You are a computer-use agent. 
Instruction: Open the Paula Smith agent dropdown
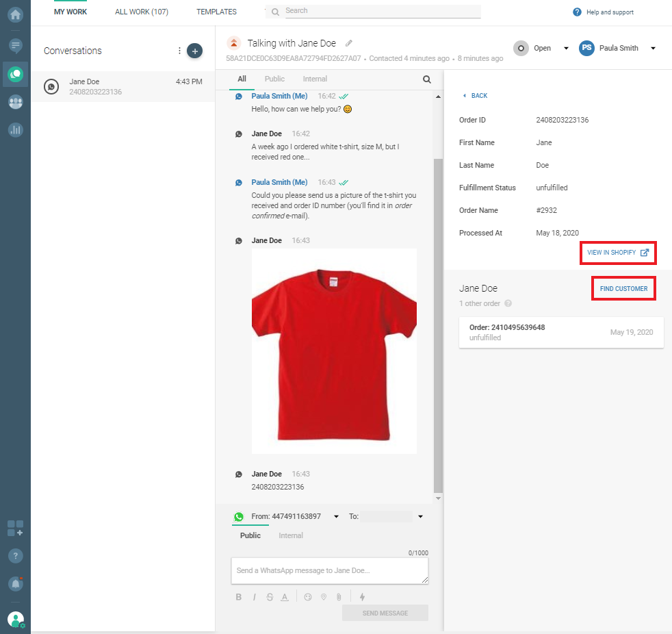[653, 49]
